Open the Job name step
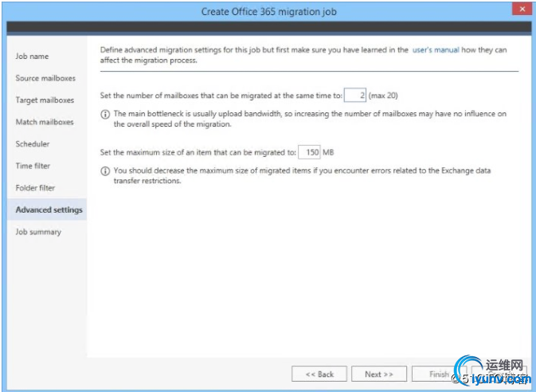 [x=32, y=56]
